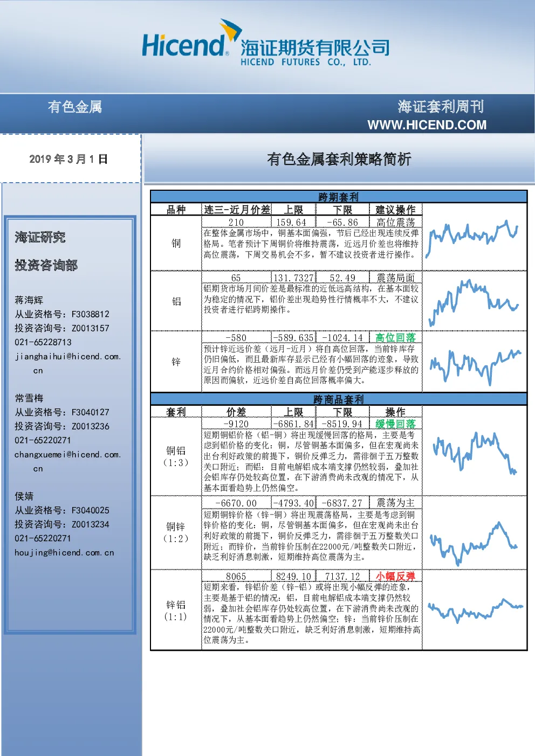Select aluminum upper limit 131.7327

point(293,278)
